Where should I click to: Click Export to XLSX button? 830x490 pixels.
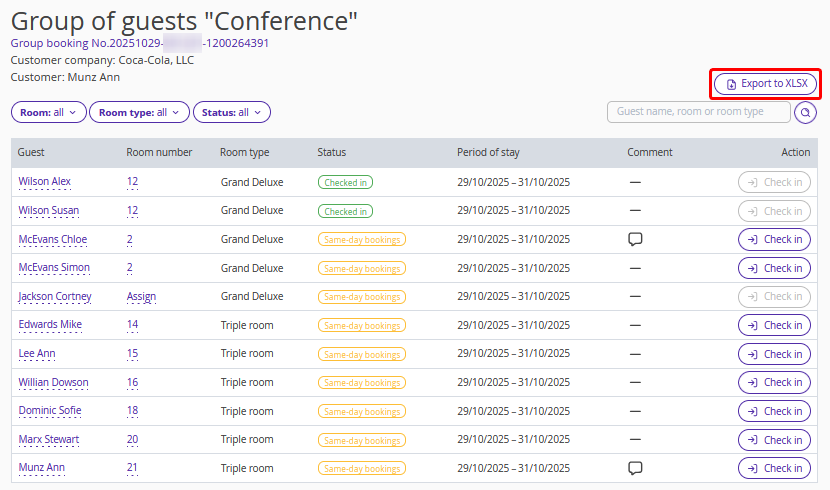pyautogui.click(x=766, y=84)
